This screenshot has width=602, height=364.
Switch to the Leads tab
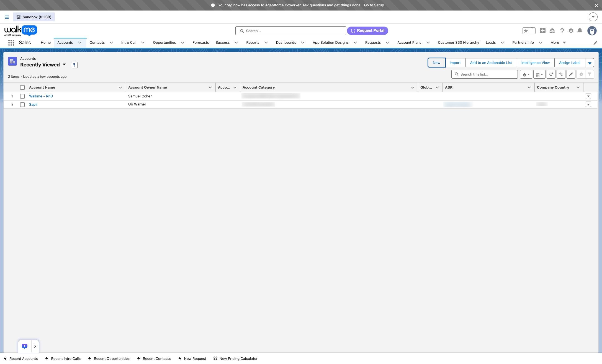pos(491,43)
